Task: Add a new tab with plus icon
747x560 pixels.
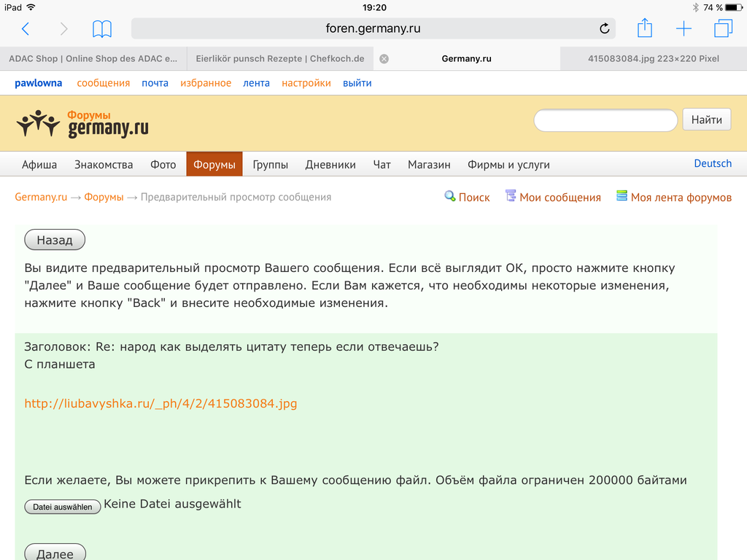Action: pos(684,29)
